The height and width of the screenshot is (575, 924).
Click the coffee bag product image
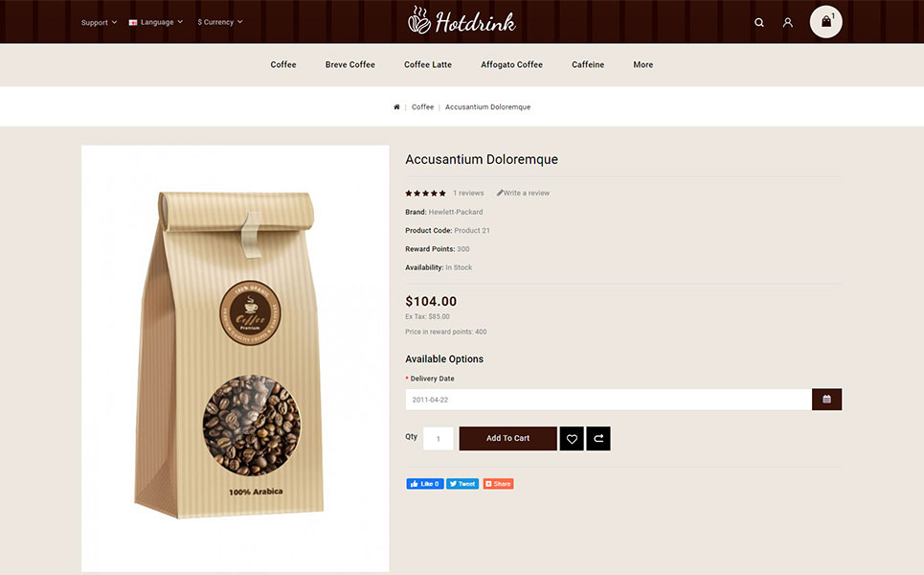236,358
